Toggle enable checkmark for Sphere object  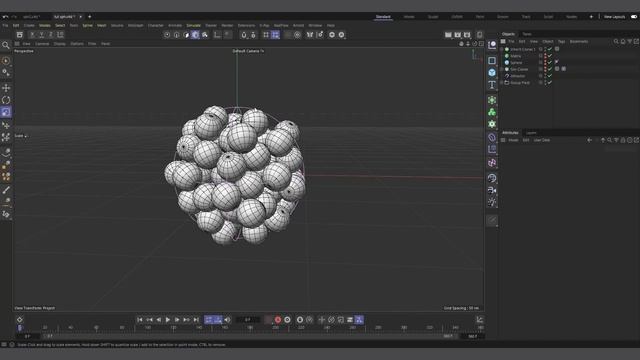coord(550,62)
